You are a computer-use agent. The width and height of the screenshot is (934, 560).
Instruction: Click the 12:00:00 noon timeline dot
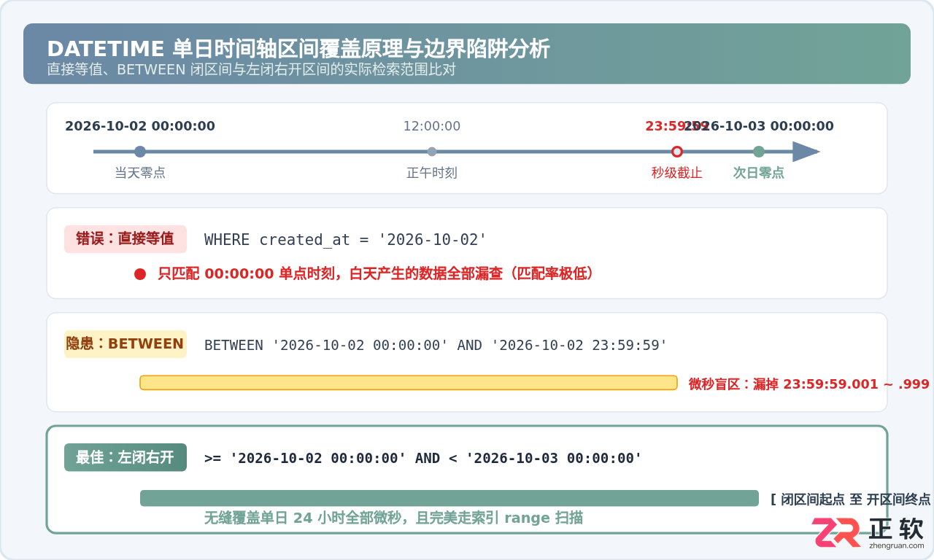point(432,152)
